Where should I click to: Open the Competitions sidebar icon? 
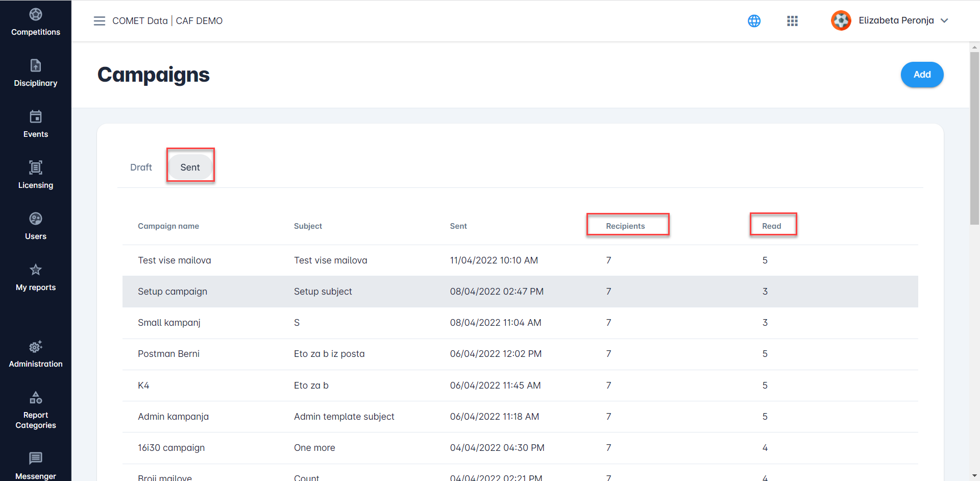[x=36, y=15]
